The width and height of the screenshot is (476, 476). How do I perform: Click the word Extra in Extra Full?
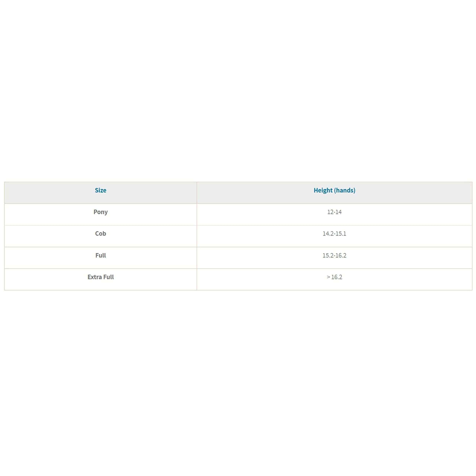[x=95, y=277]
